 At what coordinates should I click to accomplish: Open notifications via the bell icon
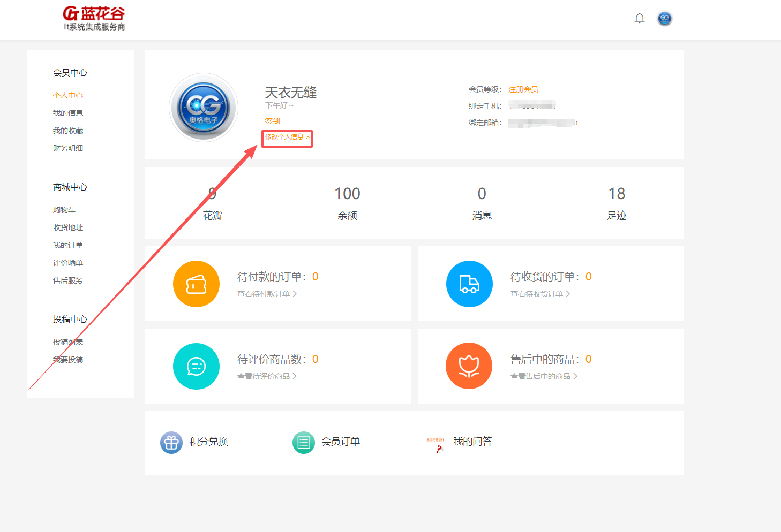coord(640,18)
